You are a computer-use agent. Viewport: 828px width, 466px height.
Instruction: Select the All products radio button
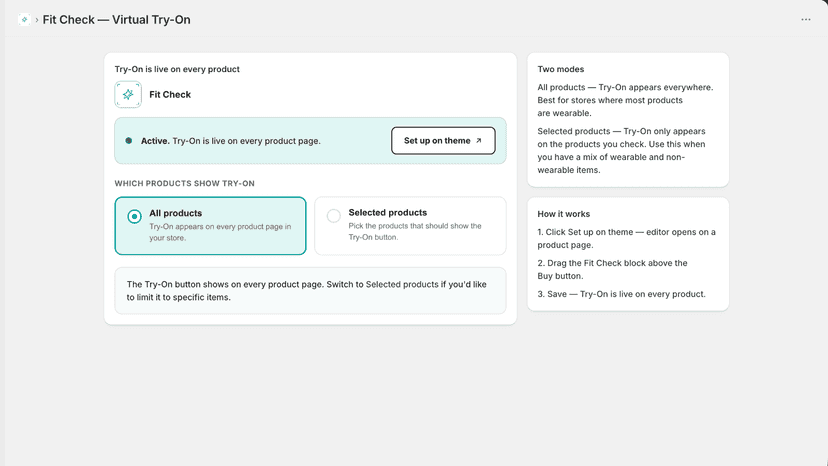[x=134, y=216]
